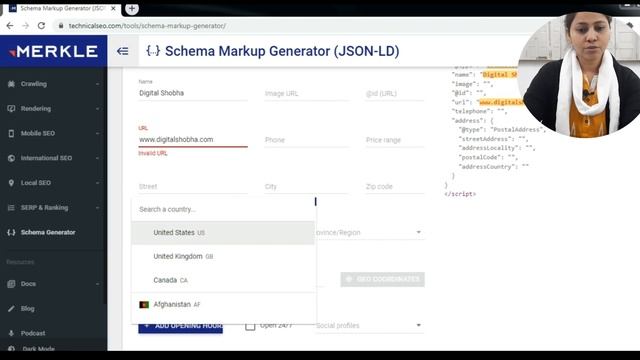The width and height of the screenshot is (640, 360).
Task: Collapse sidebar with the hamburger arrow icon
Action: 122,51
